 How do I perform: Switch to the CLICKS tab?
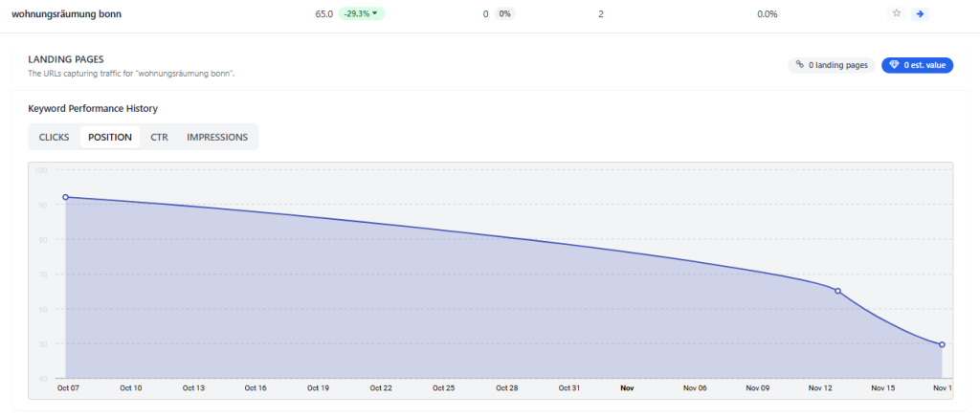tap(54, 137)
